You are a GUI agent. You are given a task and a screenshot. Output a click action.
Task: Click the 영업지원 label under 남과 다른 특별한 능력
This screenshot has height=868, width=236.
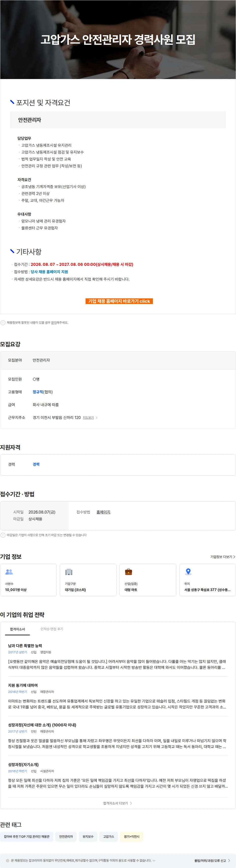click(x=46, y=652)
